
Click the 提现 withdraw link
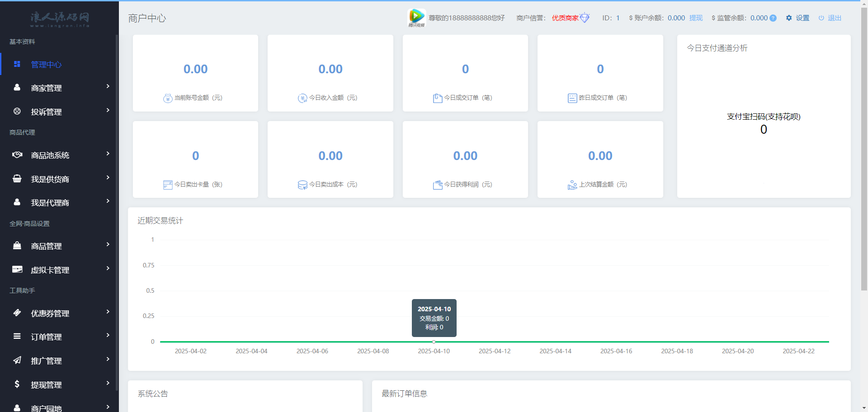coord(696,18)
